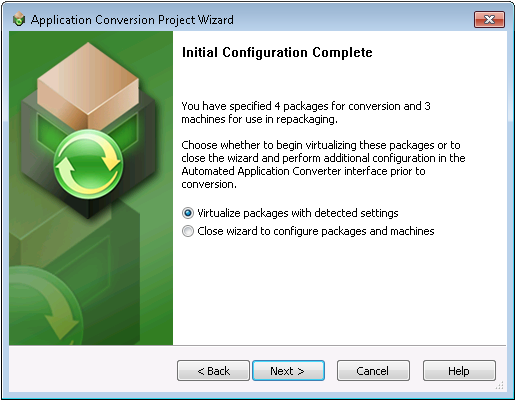Click the 'Virtualize packages with detected settings' label text
517x402 pixels.
click(298, 213)
